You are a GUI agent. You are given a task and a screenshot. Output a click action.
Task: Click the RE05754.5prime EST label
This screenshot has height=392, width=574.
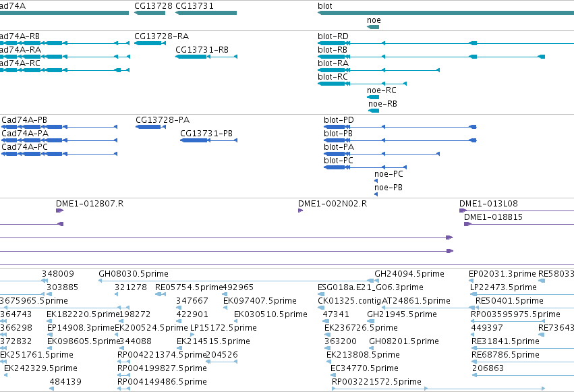pyautogui.click(x=189, y=287)
